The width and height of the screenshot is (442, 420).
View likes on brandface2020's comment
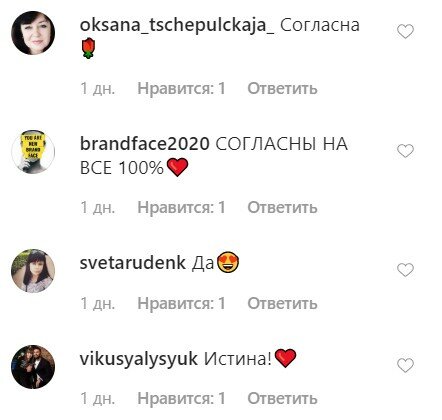coord(182,208)
